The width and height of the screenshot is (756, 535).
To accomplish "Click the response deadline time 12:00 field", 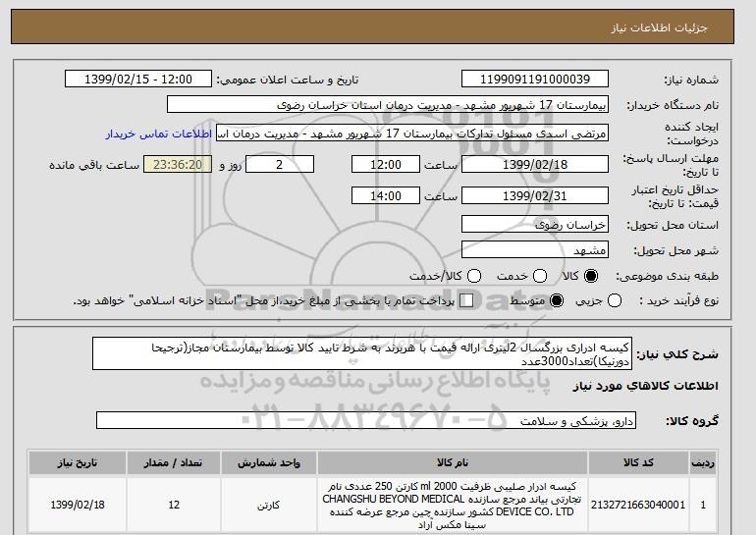I will (x=386, y=164).
